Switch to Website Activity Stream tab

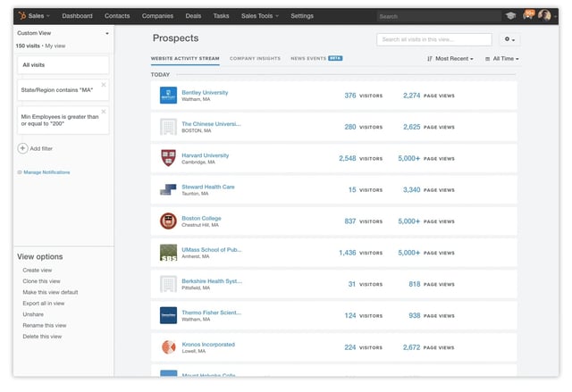(x=185, y=59)
